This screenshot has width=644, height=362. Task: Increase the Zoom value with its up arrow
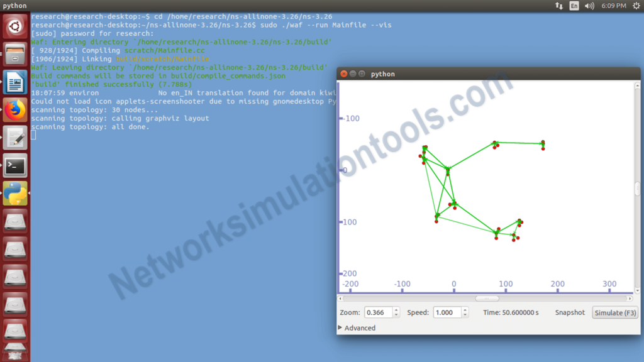[396, 309]
